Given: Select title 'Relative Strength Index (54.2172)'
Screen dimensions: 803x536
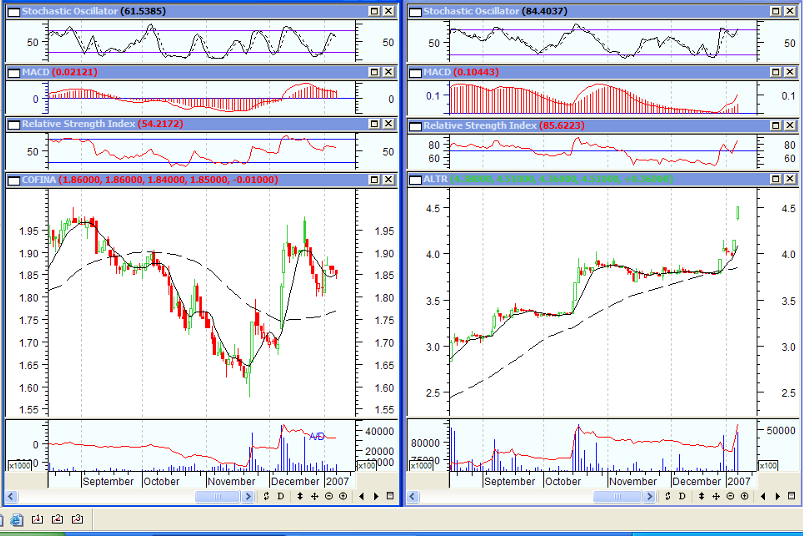Looking at the screenshot, I should [x=102, y=124].
